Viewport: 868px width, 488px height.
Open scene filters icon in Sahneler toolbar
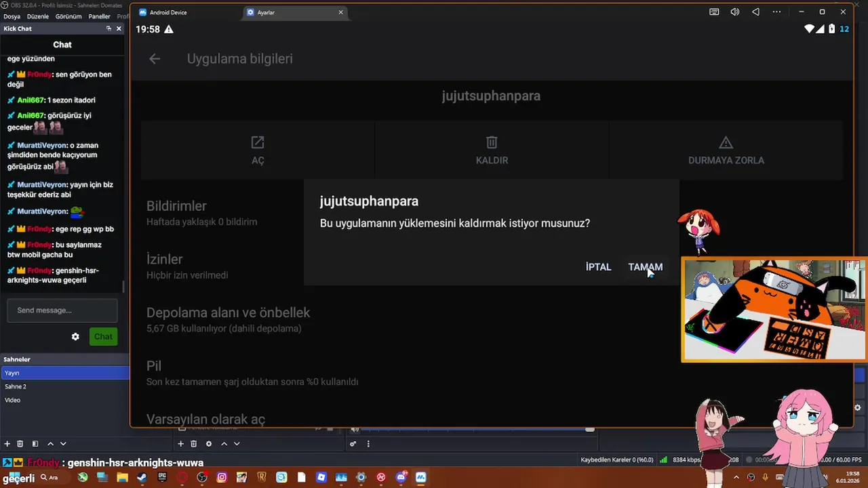[x=35, y=444]
